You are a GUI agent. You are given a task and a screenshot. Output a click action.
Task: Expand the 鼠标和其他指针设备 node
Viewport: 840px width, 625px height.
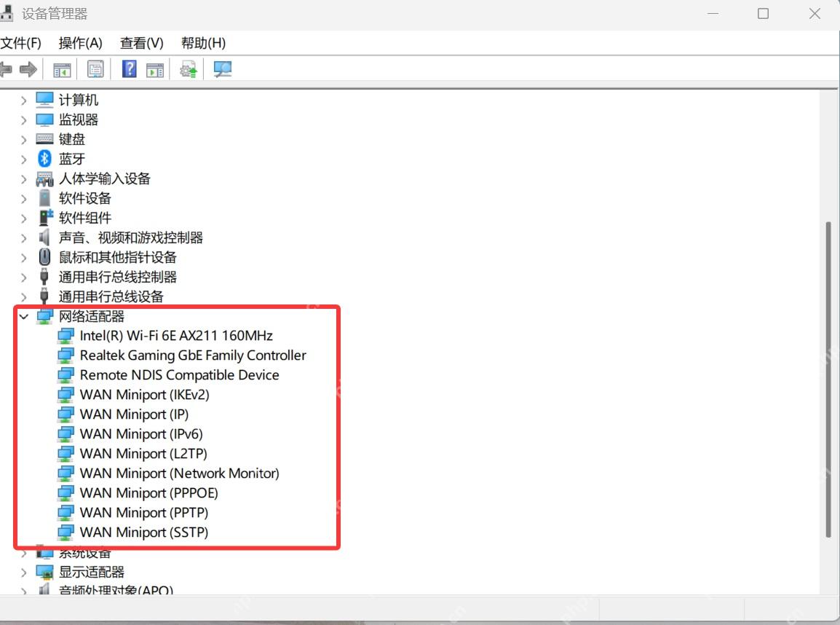23,258
